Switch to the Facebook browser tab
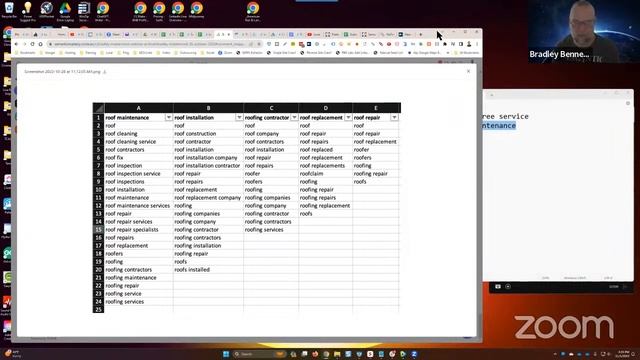 pyautogui.click(x=113, y=34)
